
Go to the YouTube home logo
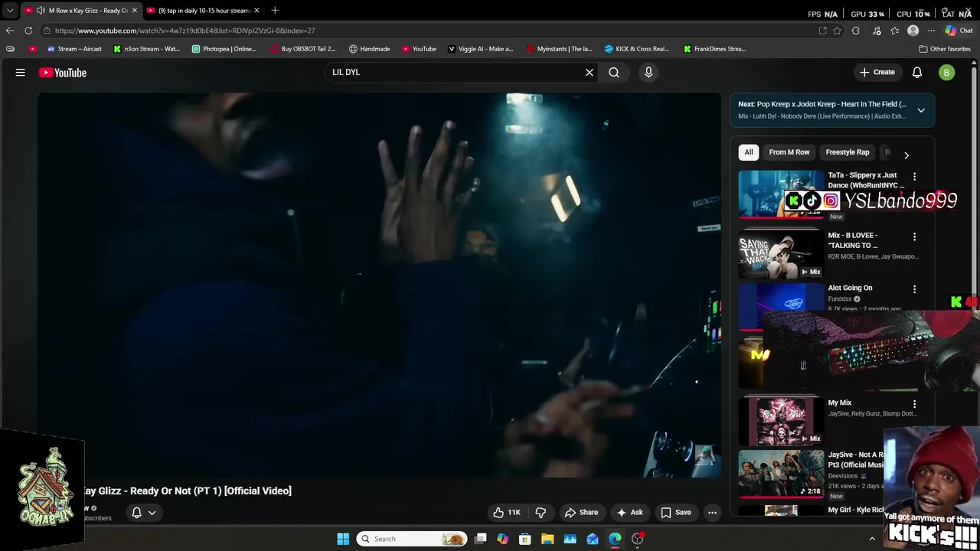pos(63,73)
